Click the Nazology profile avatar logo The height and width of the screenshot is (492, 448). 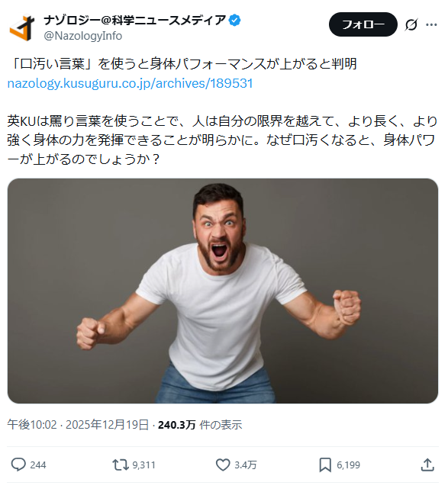22,27
